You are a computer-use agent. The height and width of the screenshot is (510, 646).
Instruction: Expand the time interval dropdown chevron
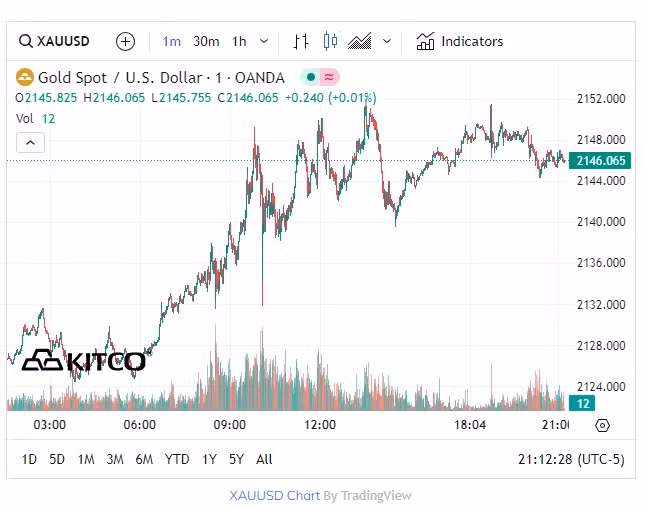(264, 41)
